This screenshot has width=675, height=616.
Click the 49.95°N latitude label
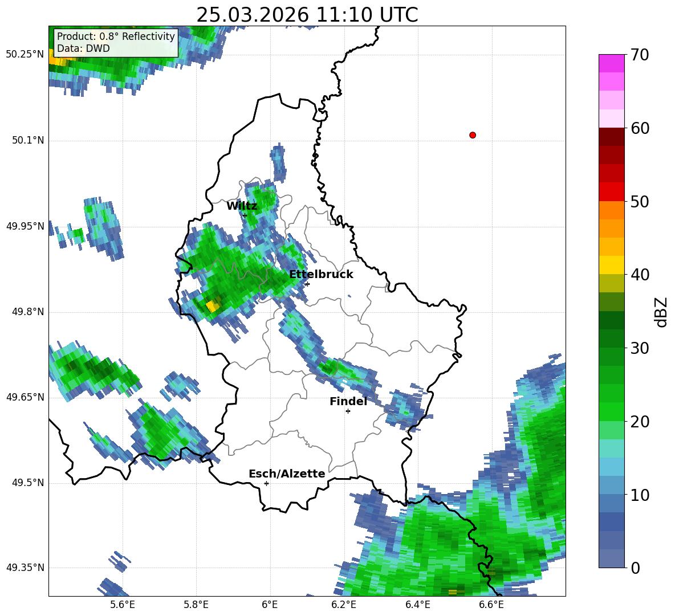click(25, 226)
